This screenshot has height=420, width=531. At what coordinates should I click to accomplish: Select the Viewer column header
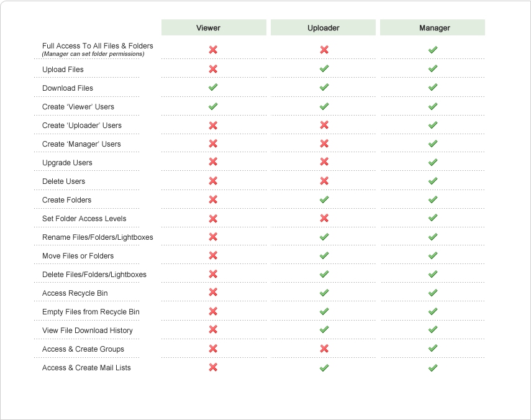pyautogui.click(x=213, y=28)
